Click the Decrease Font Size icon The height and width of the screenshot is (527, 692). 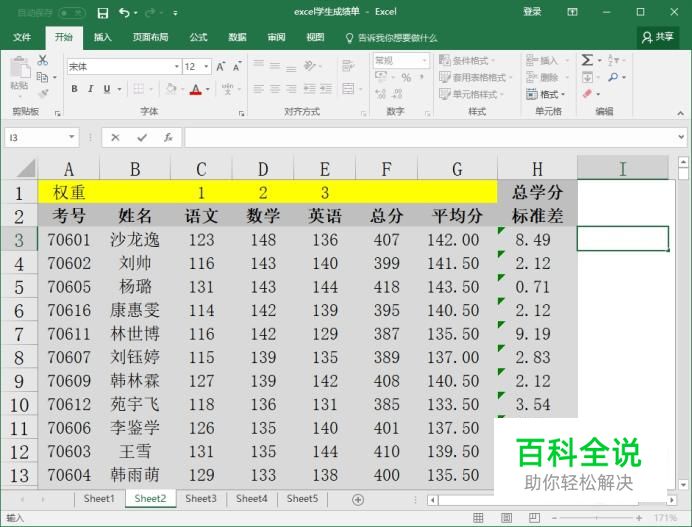tap(237, 67)
